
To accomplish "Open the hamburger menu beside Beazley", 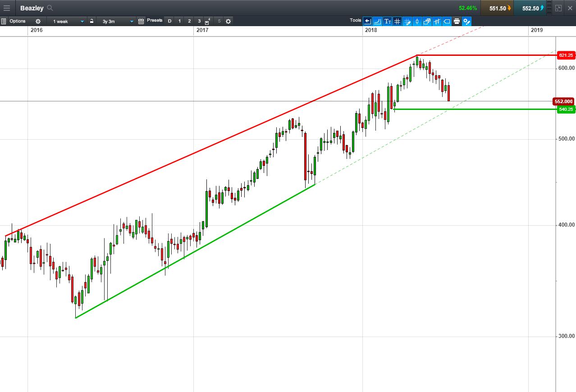I will (7, 8).
